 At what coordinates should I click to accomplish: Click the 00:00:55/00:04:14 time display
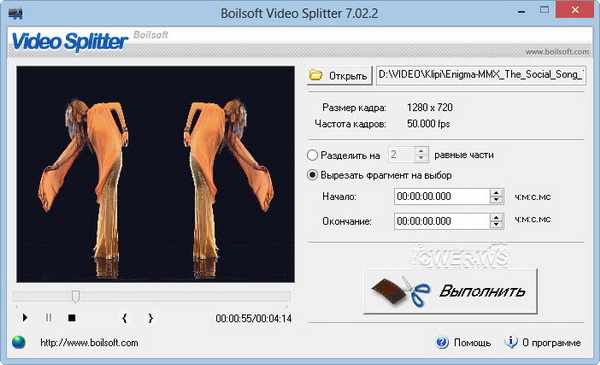tap(253, 318)
